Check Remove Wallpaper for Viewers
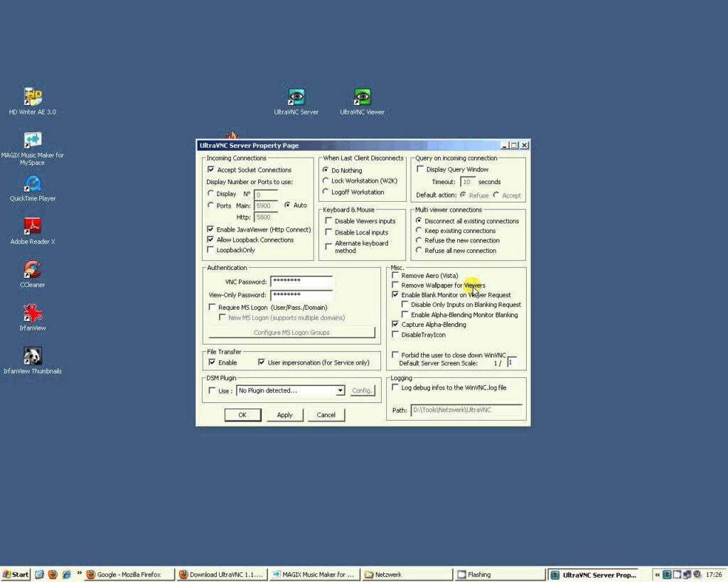 395,285
